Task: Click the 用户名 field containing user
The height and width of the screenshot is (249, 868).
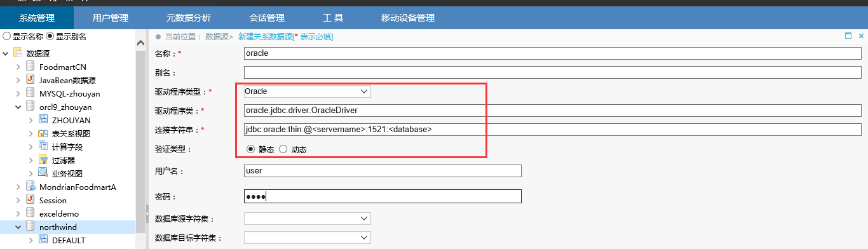Action: pyautogui.click(x=383, y=171)
